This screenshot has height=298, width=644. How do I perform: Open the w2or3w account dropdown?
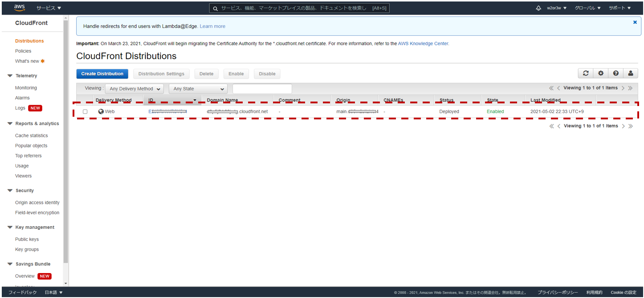[x=557, y=8]
